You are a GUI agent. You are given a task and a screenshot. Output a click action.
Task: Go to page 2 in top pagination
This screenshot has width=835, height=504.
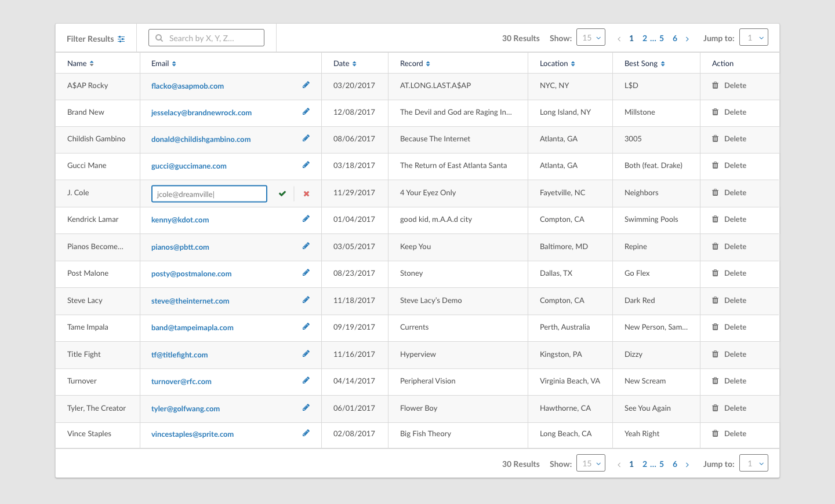click(x=645, y=38)
